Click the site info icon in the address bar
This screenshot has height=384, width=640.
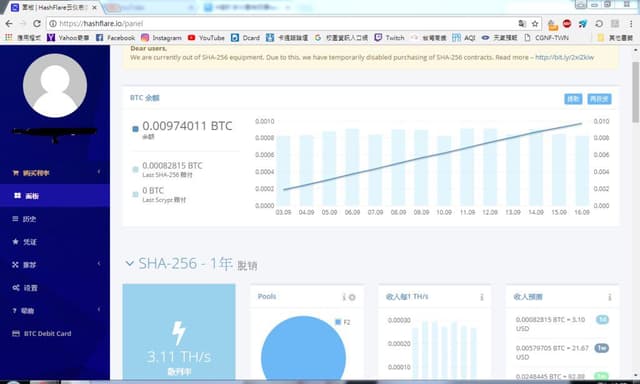[53, 24]
